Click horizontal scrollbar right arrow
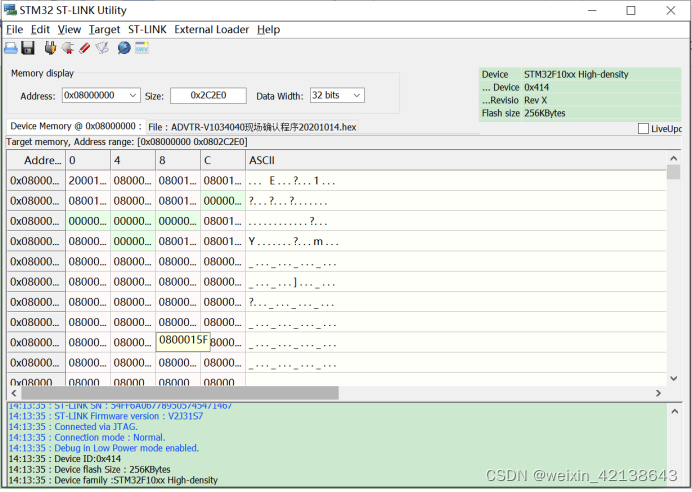Screen dimensions: 692x492 (658, 393)
